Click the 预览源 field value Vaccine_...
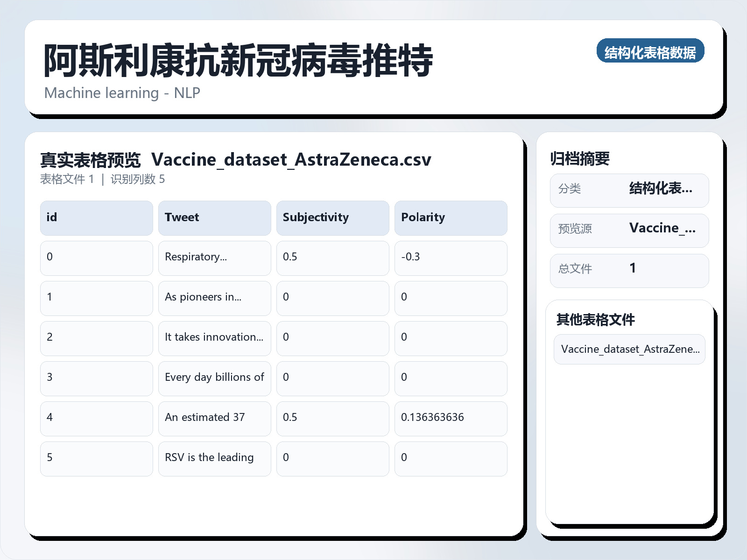This screenshot has width=747, height=560. [662, 229]
